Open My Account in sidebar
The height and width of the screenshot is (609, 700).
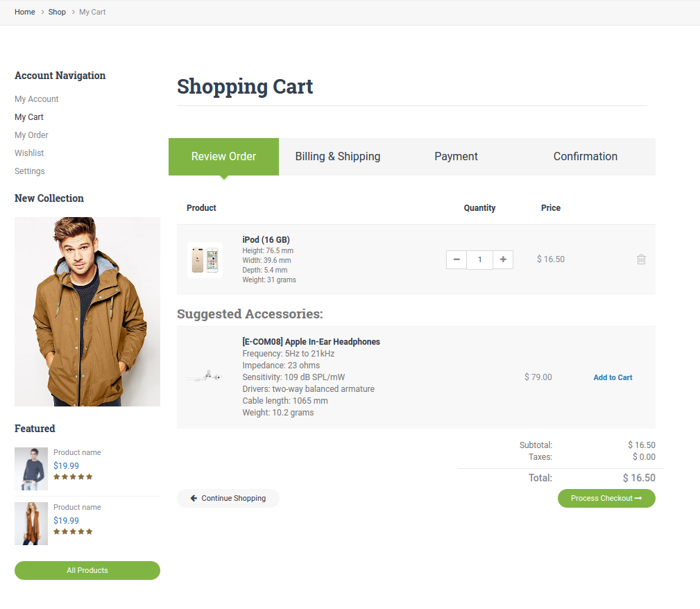37,99
